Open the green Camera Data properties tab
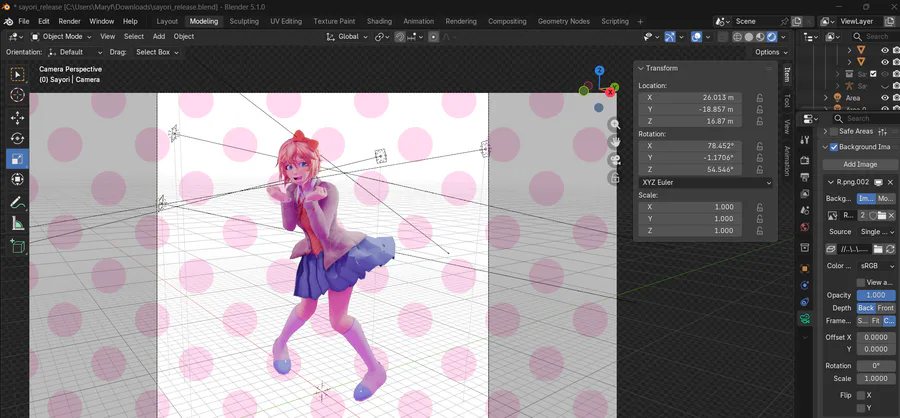 (805, 319)
